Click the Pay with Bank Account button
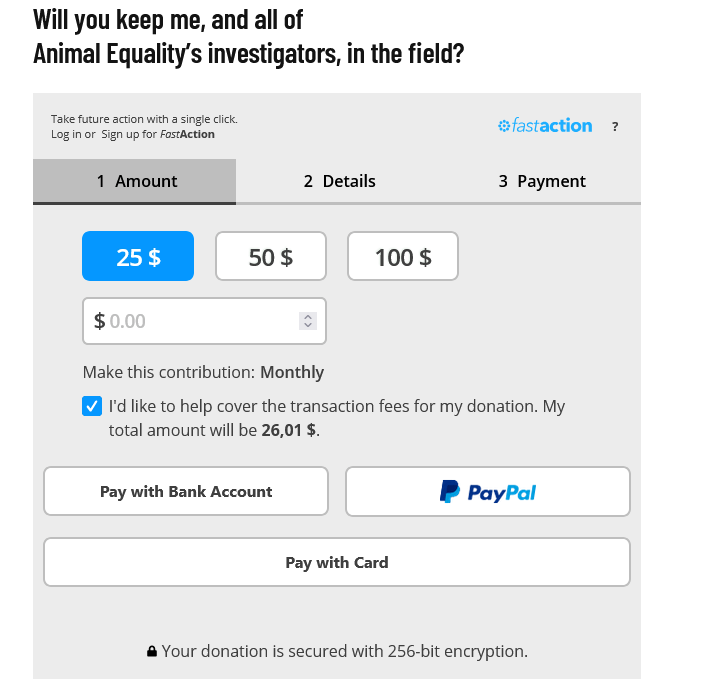The image size is (706, 688). click(186, 492)
